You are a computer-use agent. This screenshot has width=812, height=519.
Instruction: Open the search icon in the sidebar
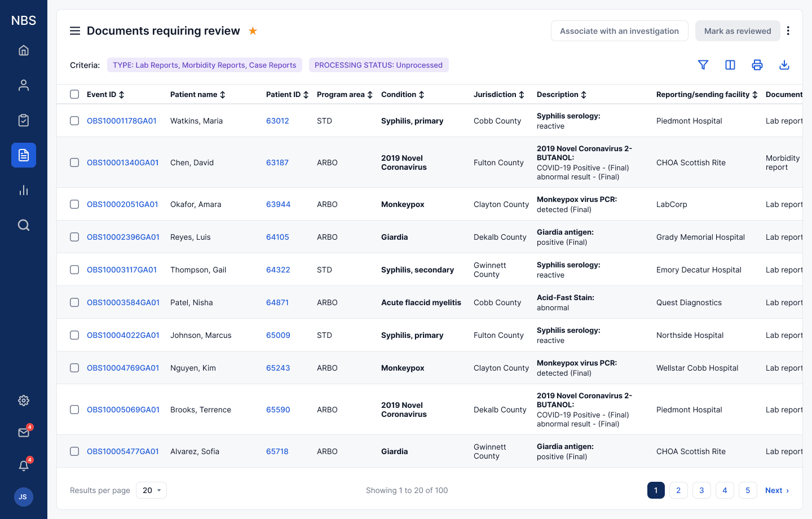click(24, 225)
